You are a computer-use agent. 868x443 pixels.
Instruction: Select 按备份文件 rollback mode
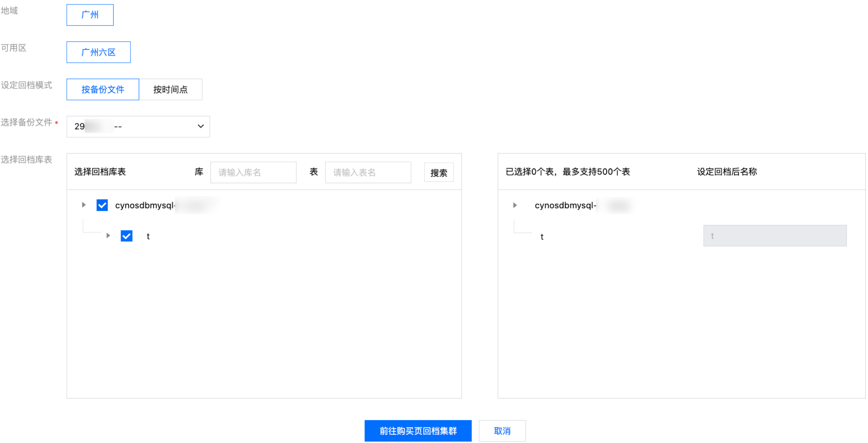(x=103, y=89)
